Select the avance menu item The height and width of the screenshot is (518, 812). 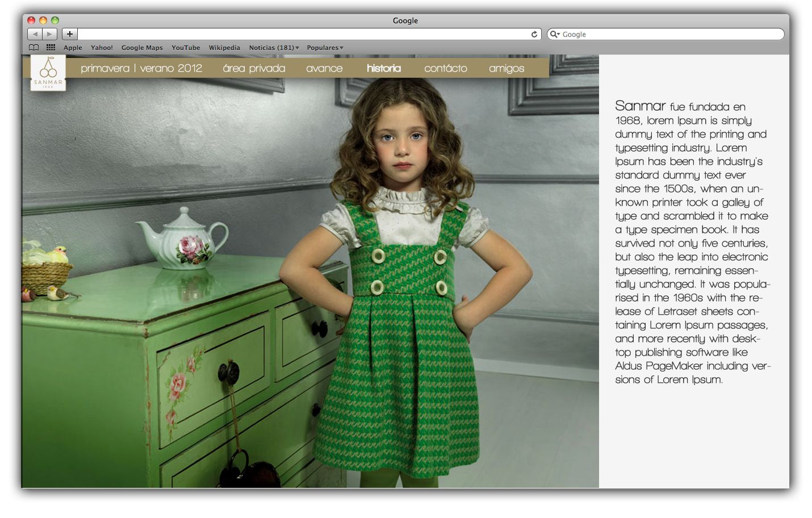click(324, 68)
